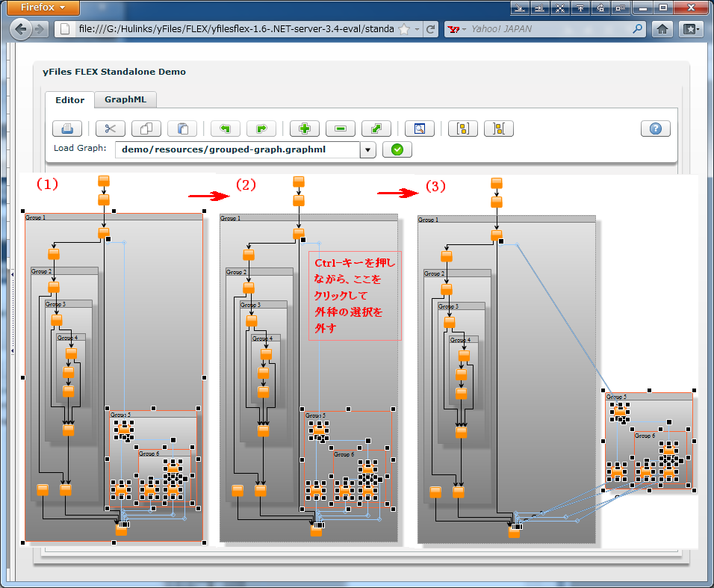Open the Yahoo search engine selector
This screenshot has height=588, width=714.
point(457,29)
